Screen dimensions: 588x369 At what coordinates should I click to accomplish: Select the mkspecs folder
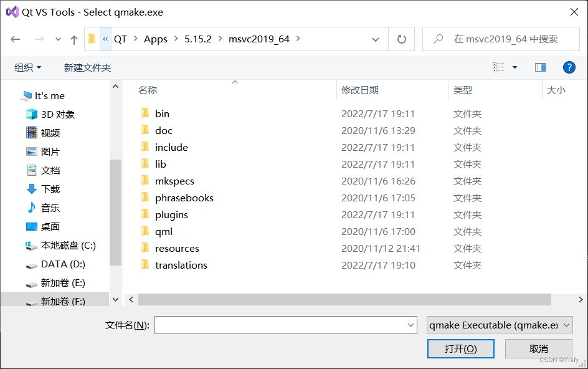174,181
